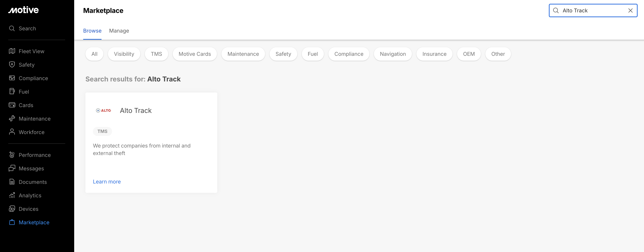
Task: Switch to the Browse tab
Action: pos(92,31)
